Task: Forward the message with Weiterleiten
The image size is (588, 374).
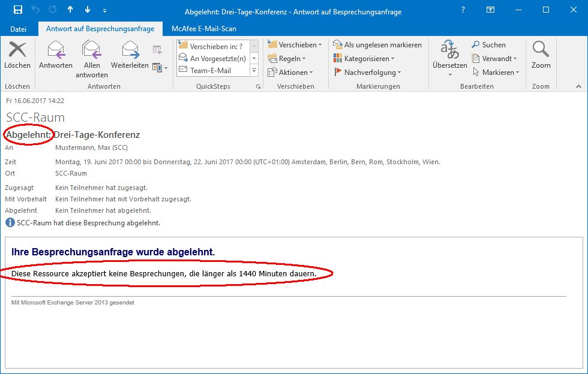Action: coord(130,55)
